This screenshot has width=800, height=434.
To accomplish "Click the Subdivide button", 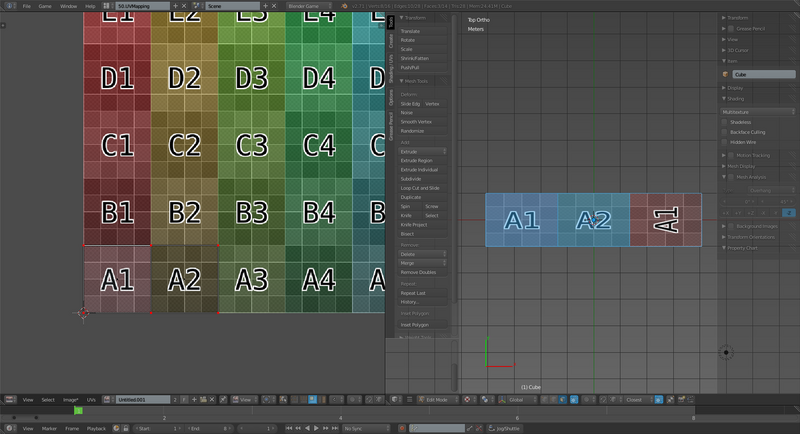I will (422, 179).
